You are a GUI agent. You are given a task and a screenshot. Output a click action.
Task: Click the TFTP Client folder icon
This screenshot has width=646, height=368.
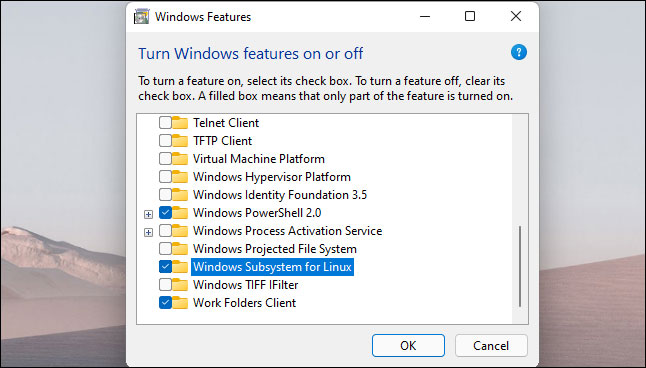180,141
